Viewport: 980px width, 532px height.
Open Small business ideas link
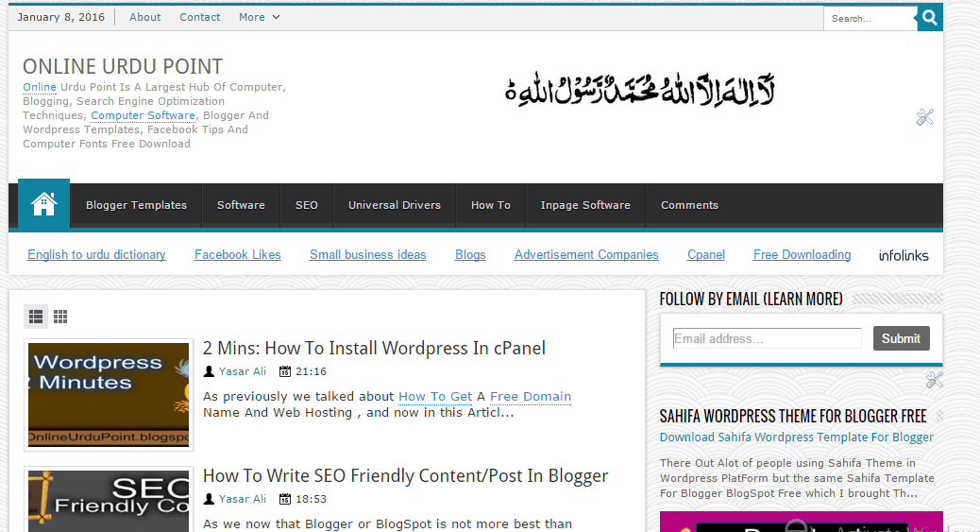[367, 255]
